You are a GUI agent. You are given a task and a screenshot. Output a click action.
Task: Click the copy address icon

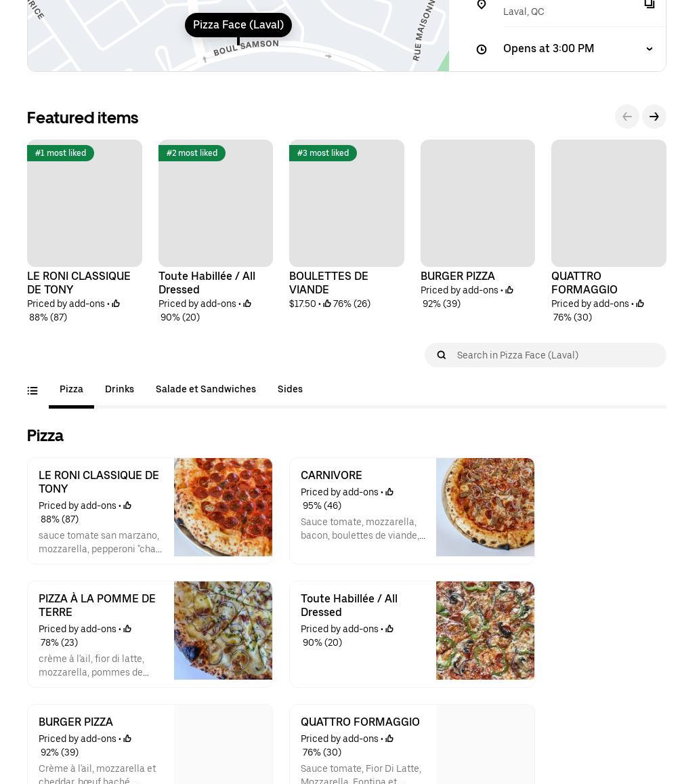(649, 4)
